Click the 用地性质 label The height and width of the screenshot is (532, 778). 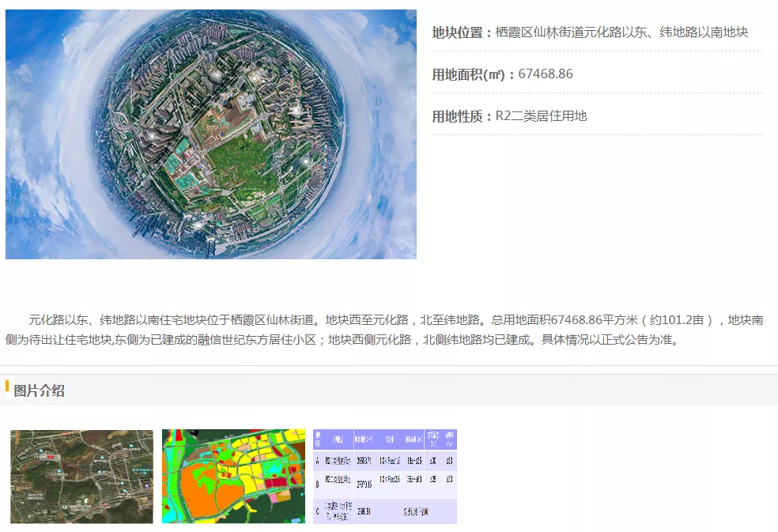(x=457, y=116)
